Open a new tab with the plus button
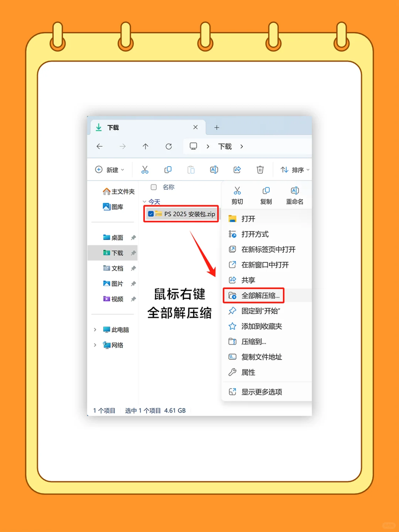399x532 pixels. 216,127
